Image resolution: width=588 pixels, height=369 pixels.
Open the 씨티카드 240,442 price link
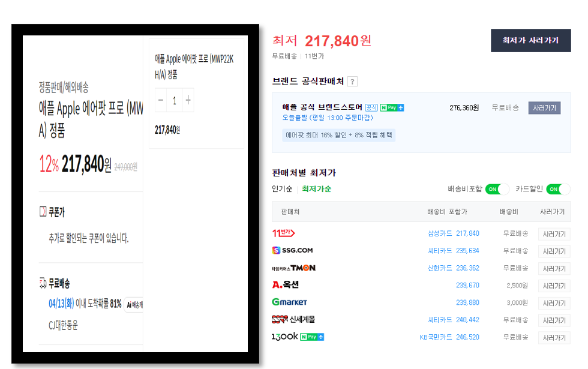454,319
